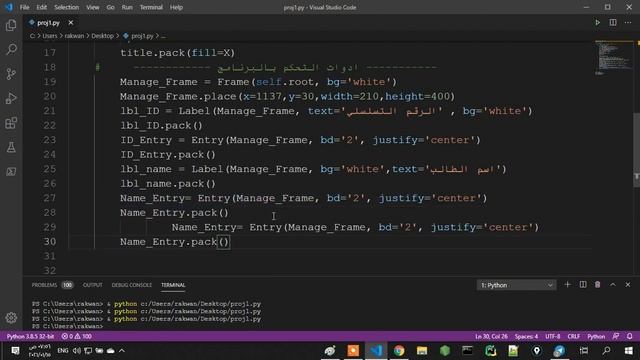This screenshot has height=360, width=640.
Task: Open the Go menu
Action: pos(110,7)
